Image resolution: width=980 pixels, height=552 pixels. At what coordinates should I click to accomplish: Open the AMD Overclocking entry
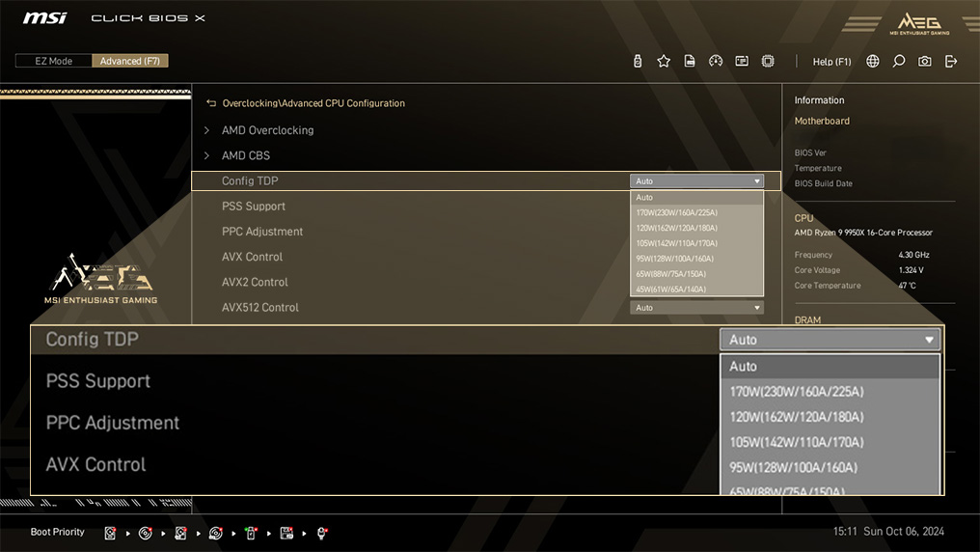tap(267, 130)
